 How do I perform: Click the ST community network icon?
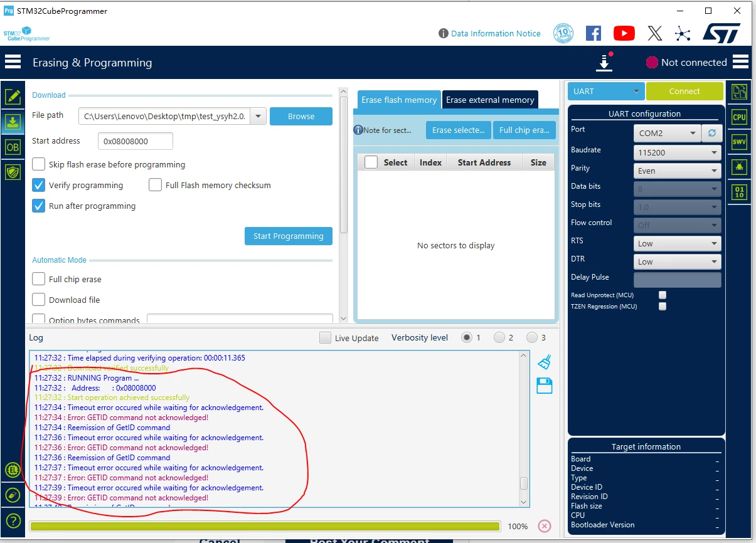(x=683, y=33)
